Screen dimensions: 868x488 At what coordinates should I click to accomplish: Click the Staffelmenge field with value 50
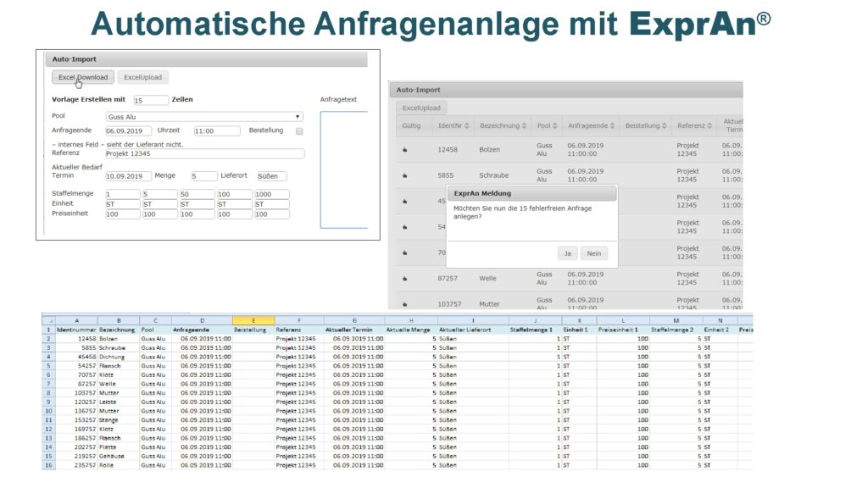tap(197, 194)
